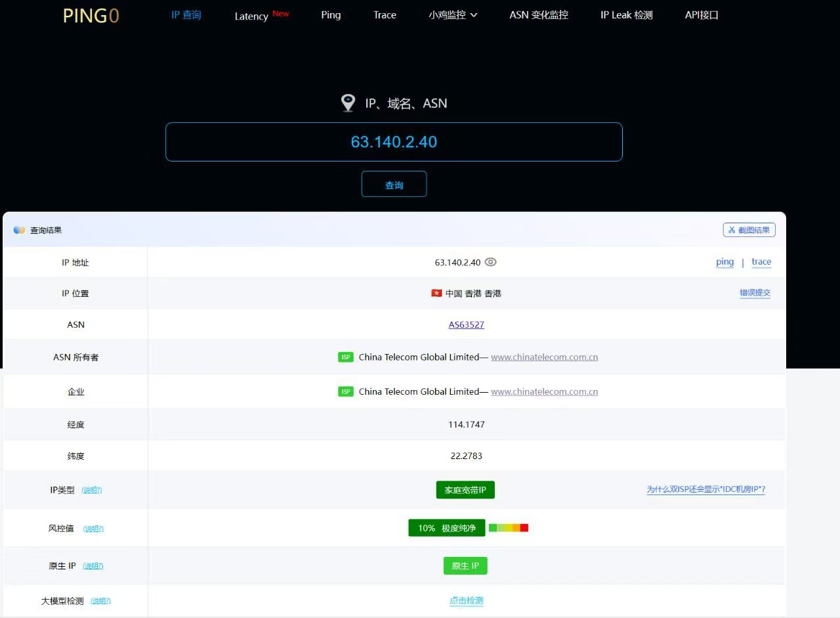This screenshot has width=840, height=618.
Task: Click the latitude value 22.2783
Action: coord(467,456)
